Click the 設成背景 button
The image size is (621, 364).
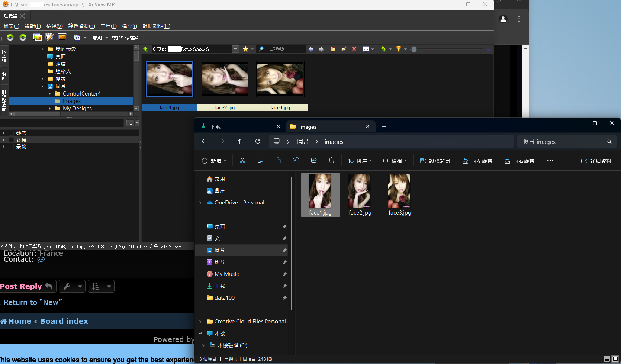pyautogui.click(x=435, y=161)
